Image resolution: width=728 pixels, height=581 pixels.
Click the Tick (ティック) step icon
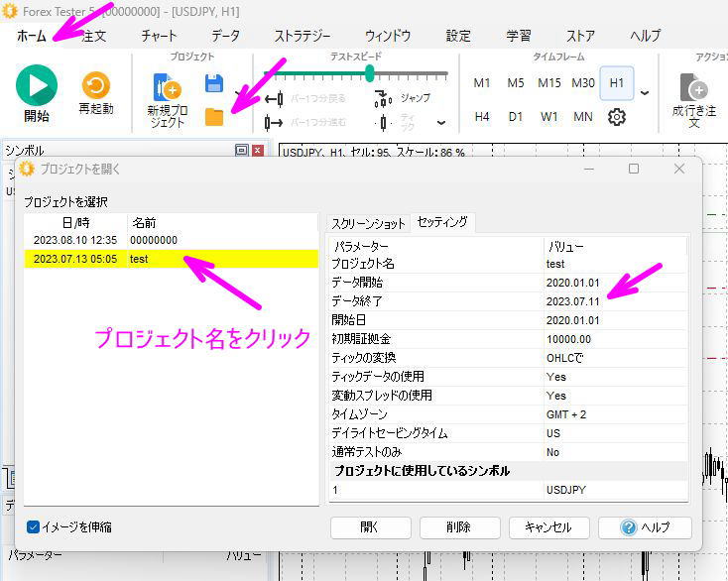[x=383, y=123]
